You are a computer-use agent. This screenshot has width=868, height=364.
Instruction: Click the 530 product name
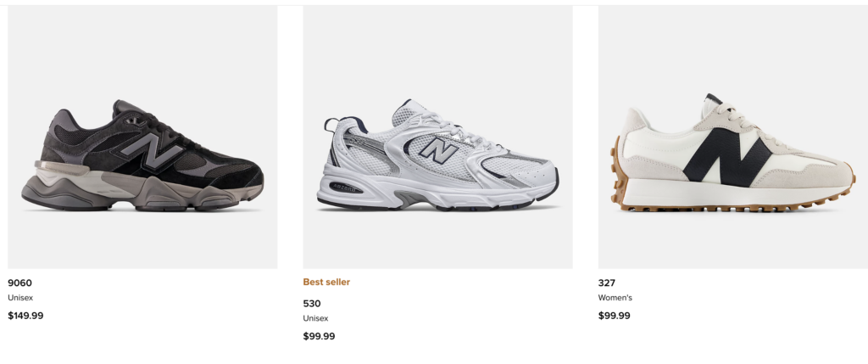click(311, 303)
